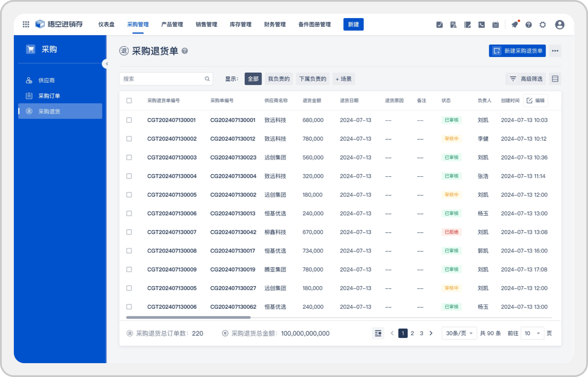The height and width of the screenshot is (377, 588).
Task: Open the help question mark in top bar
Action: pos(528,25)
